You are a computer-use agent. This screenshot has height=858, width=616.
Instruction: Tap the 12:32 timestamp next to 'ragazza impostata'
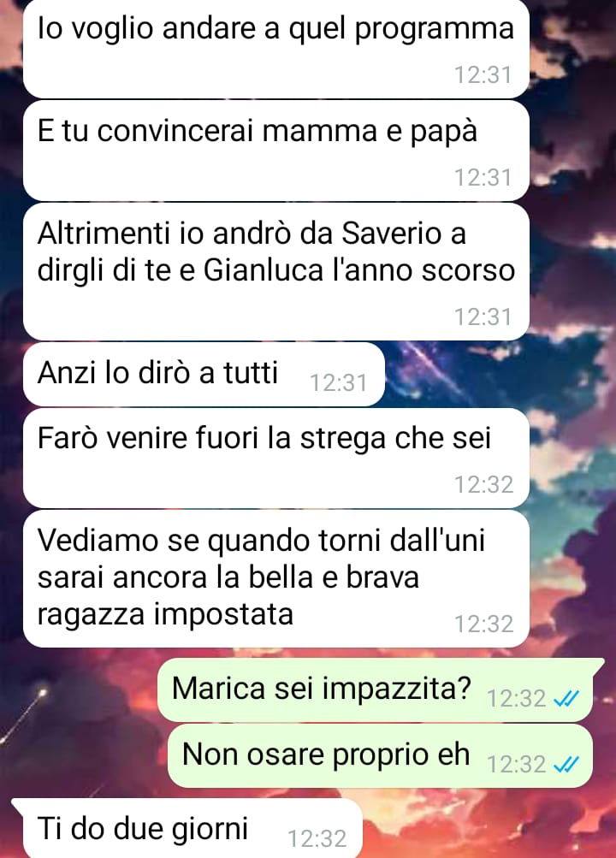[483, 624]
